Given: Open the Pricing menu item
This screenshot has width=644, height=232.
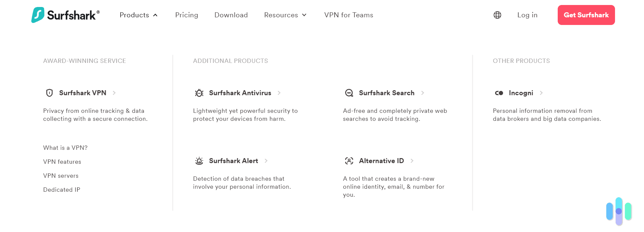Looking at the screenshot, I should (x=186, y=15).
